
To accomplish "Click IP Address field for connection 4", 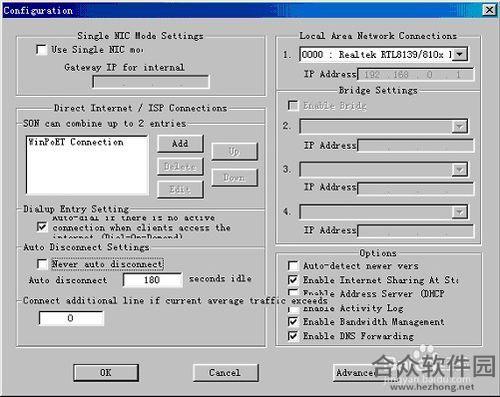I will point(415,231).
